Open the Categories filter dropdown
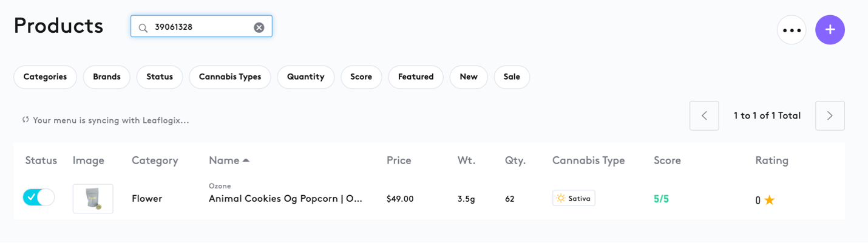This screenshot has height=245, width=868. pyautogui.click(x=45, y=77)
